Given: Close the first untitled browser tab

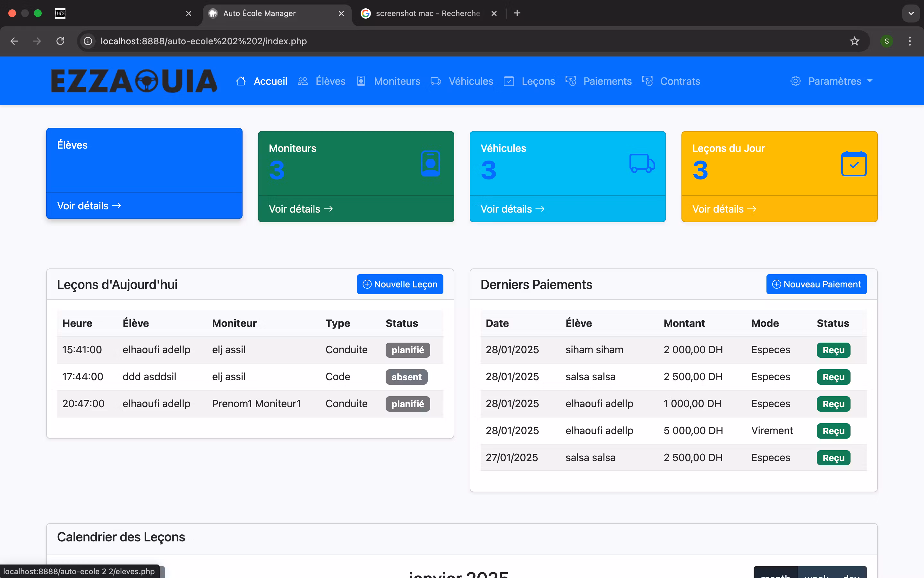Looking at the screenshot, I should click(189, 13).
